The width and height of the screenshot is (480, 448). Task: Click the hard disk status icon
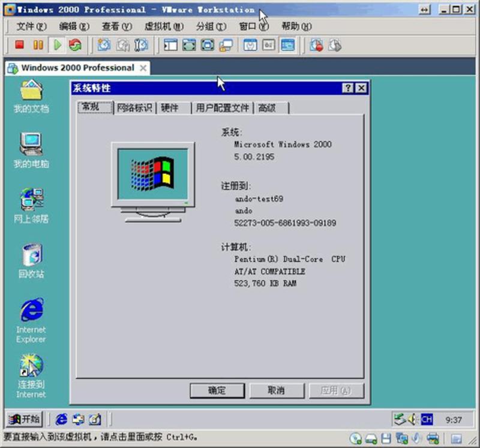pyautogui.click(x=371, y=438)
